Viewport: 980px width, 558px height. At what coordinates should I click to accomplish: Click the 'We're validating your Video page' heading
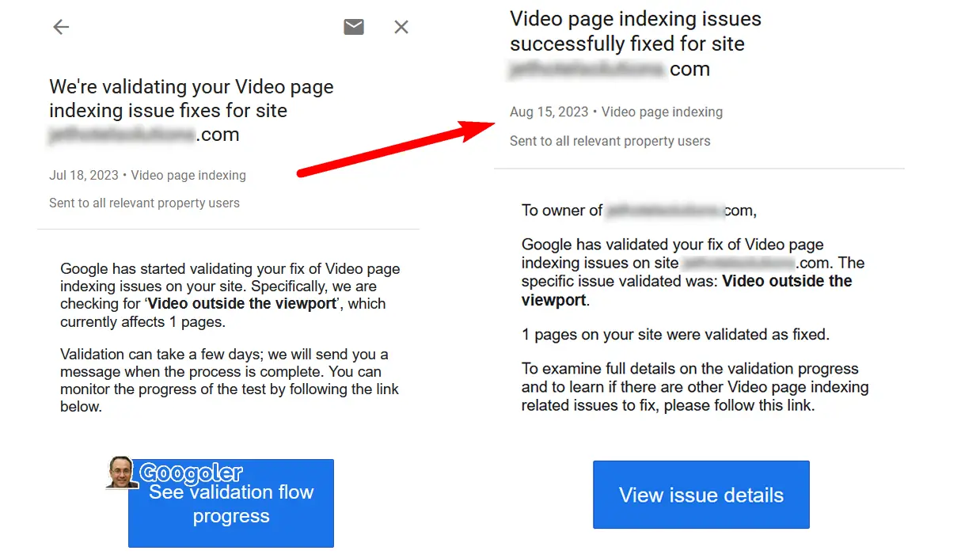(x=192, y=111)
